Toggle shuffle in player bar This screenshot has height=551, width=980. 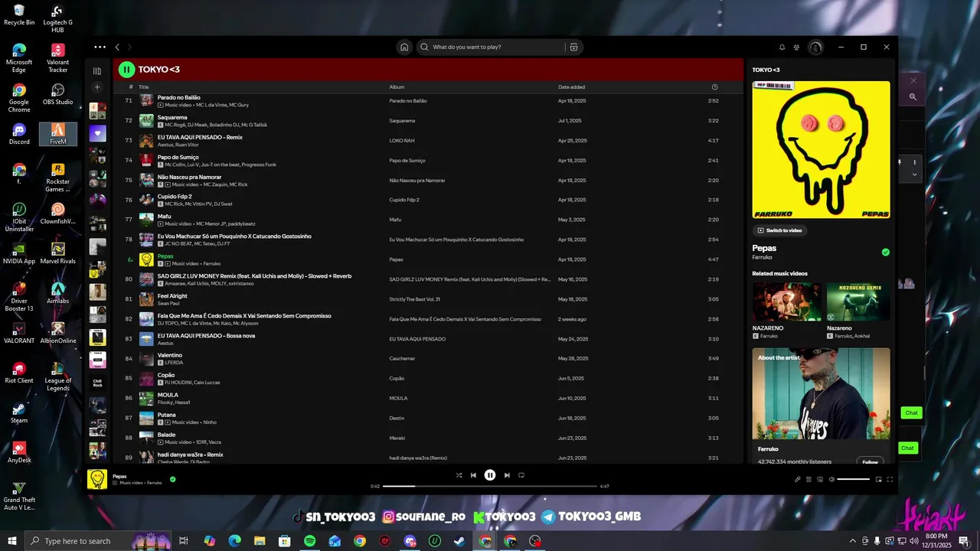tap(459, 475)
